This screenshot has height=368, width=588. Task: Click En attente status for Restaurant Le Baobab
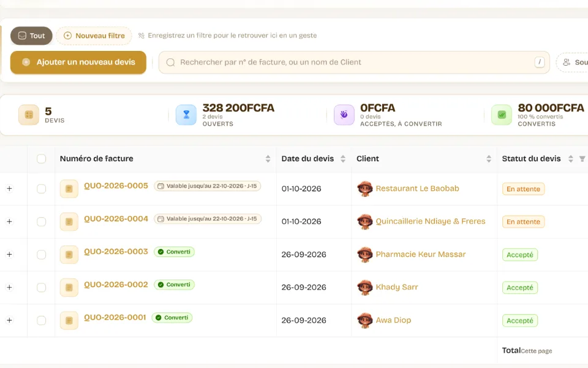524,189
